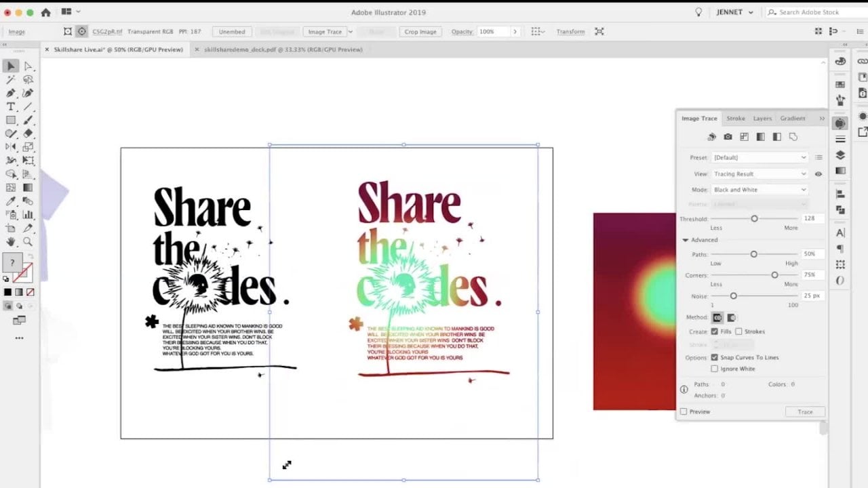The width and height of the screenshot is (868, 488).
Task: Enable the Ignore White option
Action: (x=714, y=369)
